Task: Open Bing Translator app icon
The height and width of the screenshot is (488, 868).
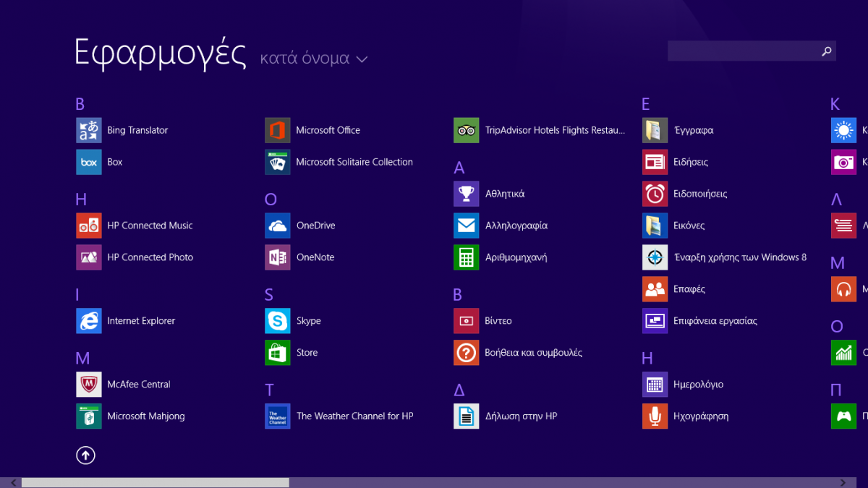Action: 89,130
